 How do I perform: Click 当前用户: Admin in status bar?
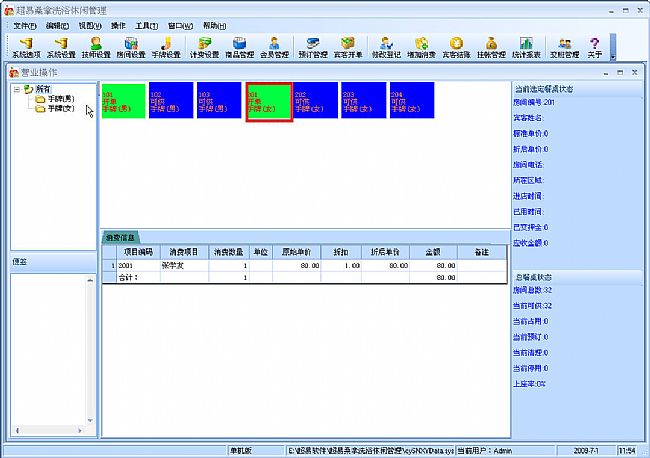tap(484, 451)
